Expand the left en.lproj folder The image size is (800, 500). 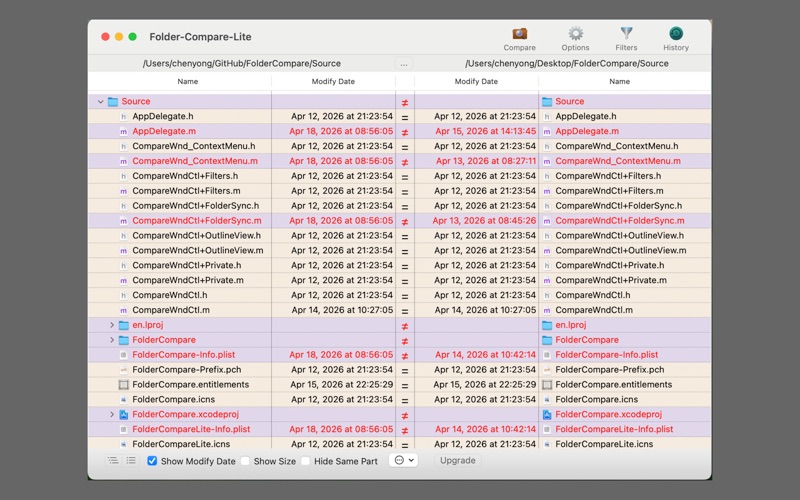(112, 325)
